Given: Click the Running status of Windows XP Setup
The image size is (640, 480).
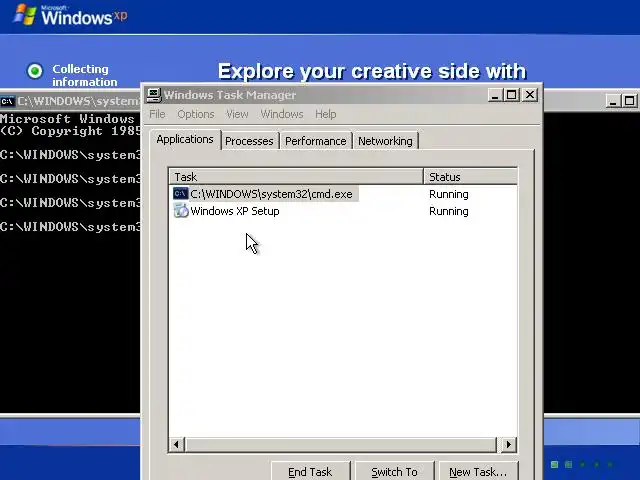Looking at the screenshot, I should [449, 211].
